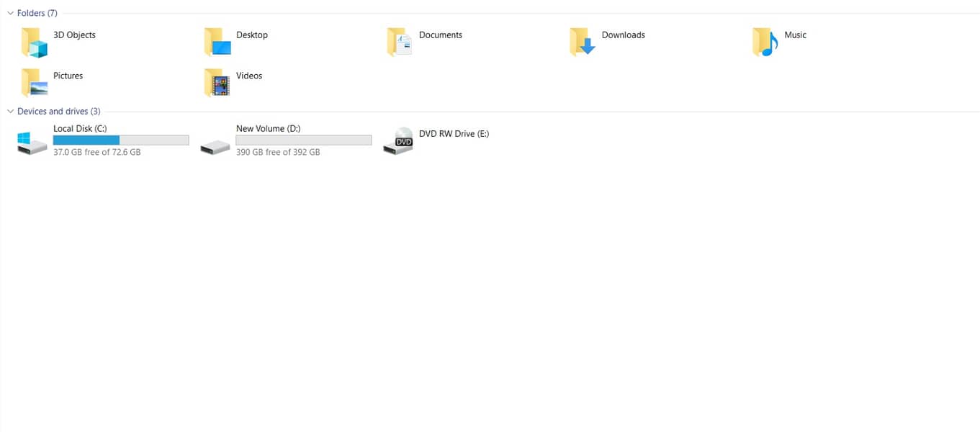Click the "Devices and drives (3)" header text
Screen dimensions: 980x432
(x=59, y=111)
